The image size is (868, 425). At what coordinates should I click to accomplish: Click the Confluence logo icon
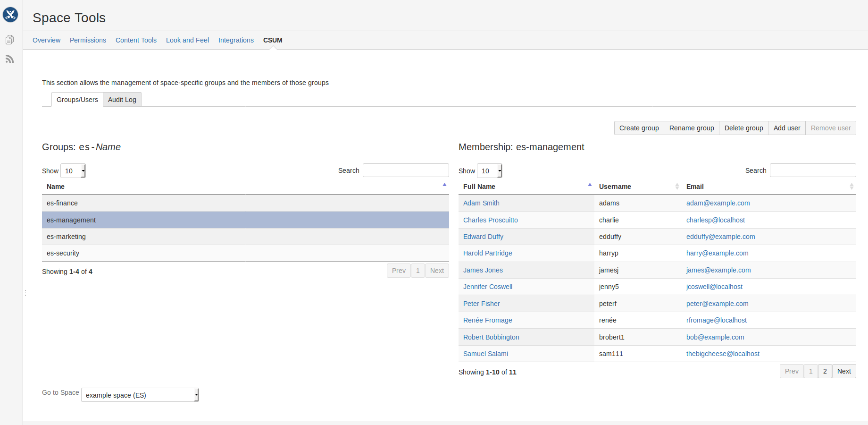coord(10,15)
